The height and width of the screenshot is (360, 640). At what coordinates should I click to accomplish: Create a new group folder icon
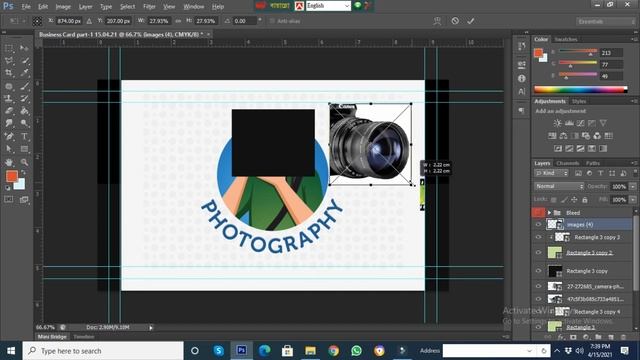click(x=598, y=337)
